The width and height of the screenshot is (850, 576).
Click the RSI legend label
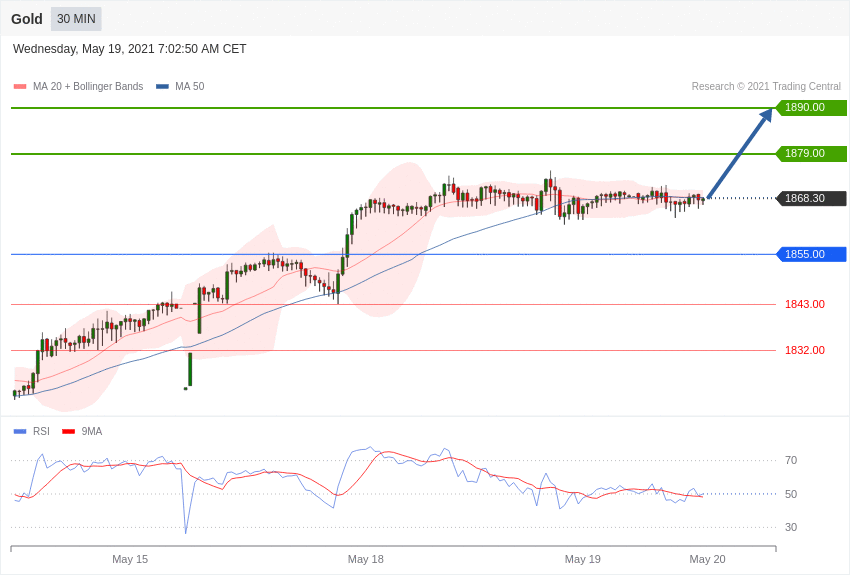(x=41, y=431)
